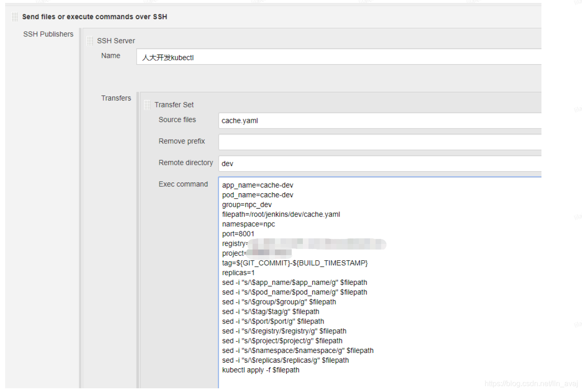Click the sed line replacing $pod_name

click(294, 292)
